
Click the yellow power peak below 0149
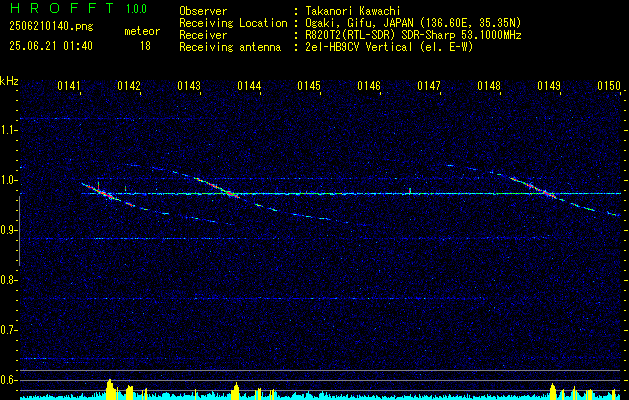point(553,392)
